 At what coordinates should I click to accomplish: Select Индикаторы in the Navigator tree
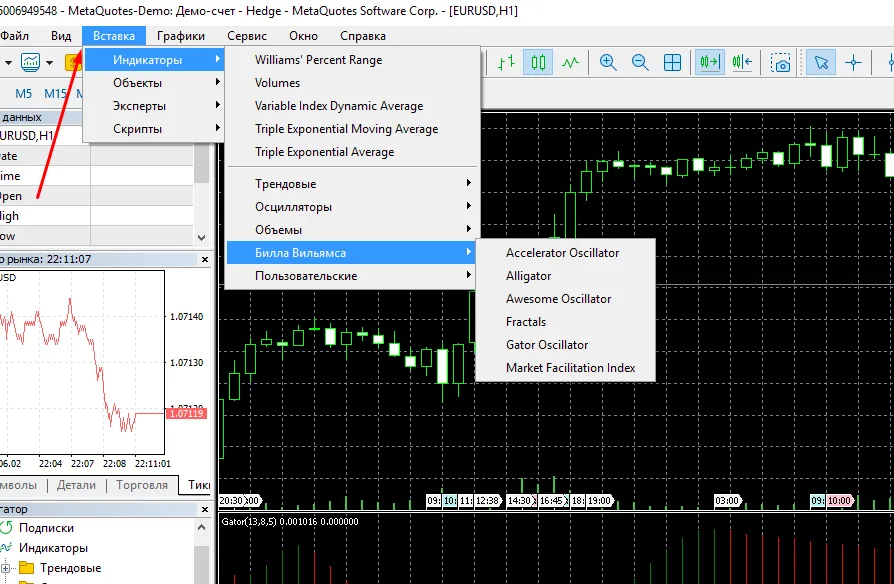tap(54, 548)
